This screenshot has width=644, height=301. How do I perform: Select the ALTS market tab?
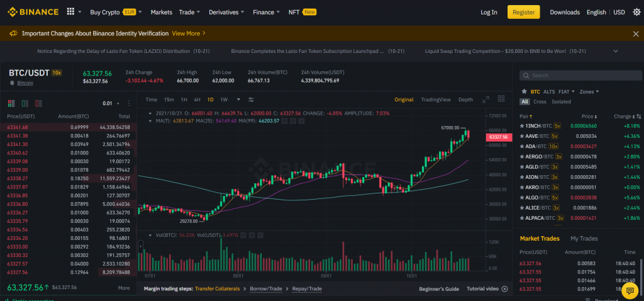point(548,92)
